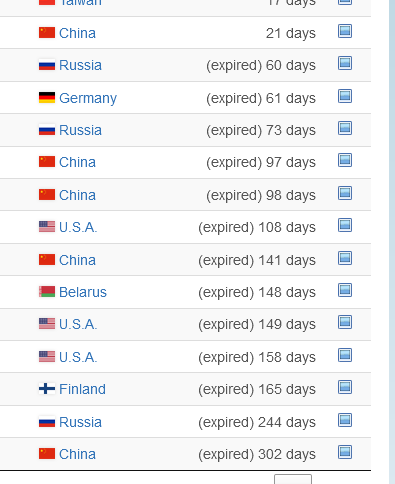Open the Belarus country link

coord(83,292)
